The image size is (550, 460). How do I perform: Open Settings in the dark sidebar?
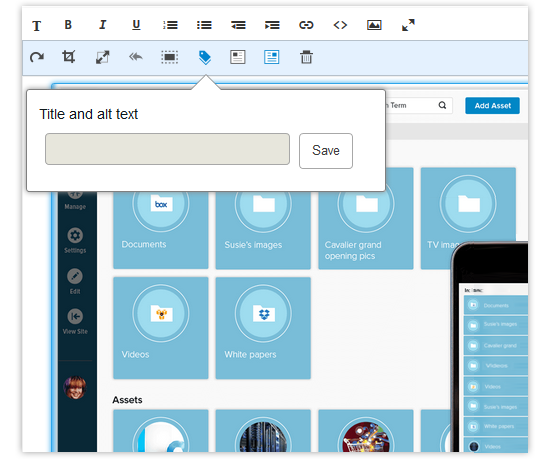[x=75, y=240]
